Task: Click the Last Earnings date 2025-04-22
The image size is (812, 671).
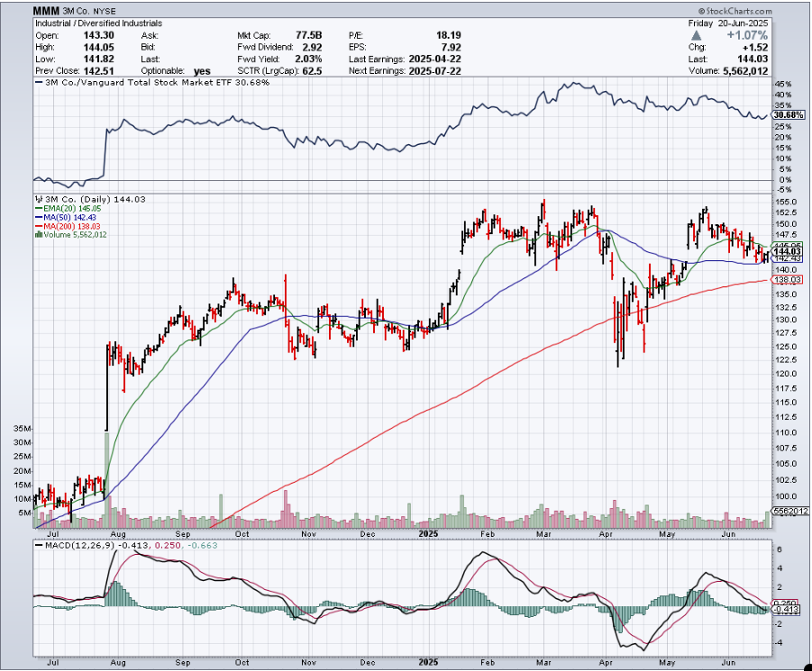Action: (434, 59)
